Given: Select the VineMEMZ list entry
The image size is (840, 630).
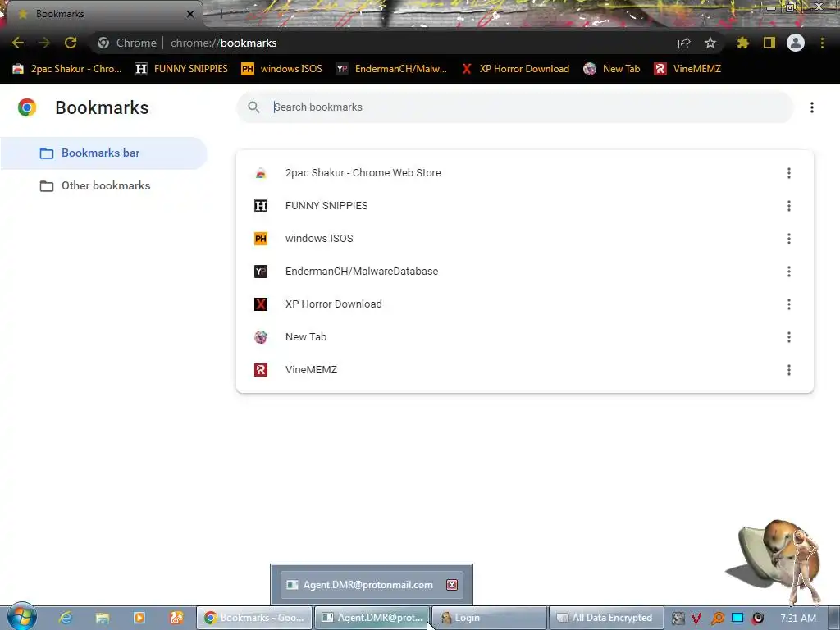Looking at the screenshot, I should point(524,370).
